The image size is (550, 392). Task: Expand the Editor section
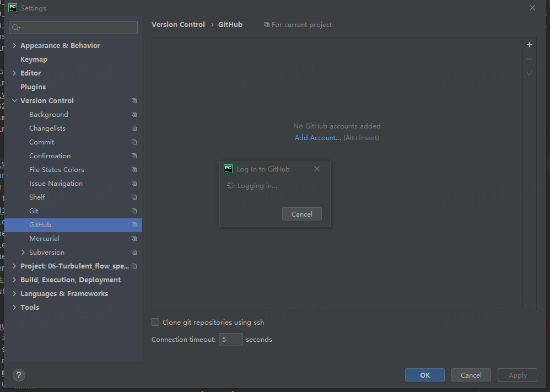[14, 73]
